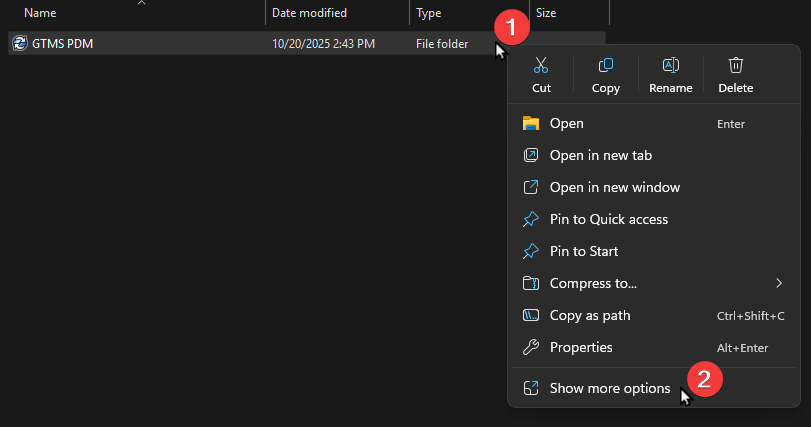811x427 pixels.
Task: Click the Copy as path icon
Action: (531, 315)
